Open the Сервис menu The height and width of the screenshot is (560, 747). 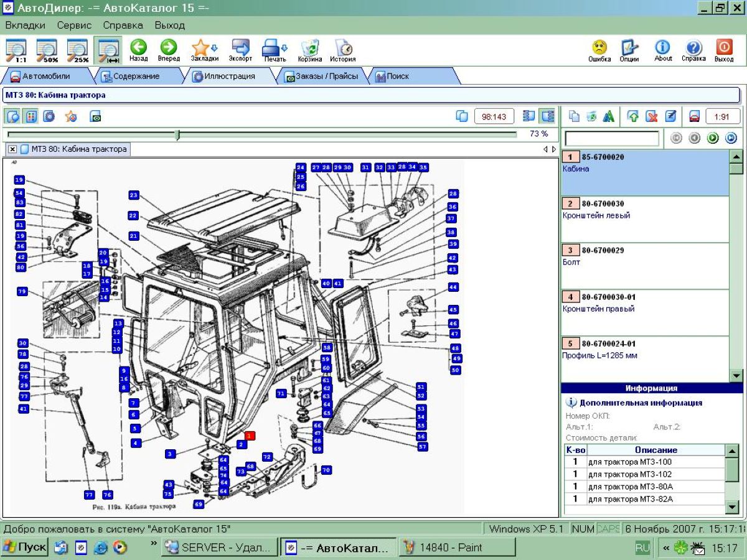point(74,26)
